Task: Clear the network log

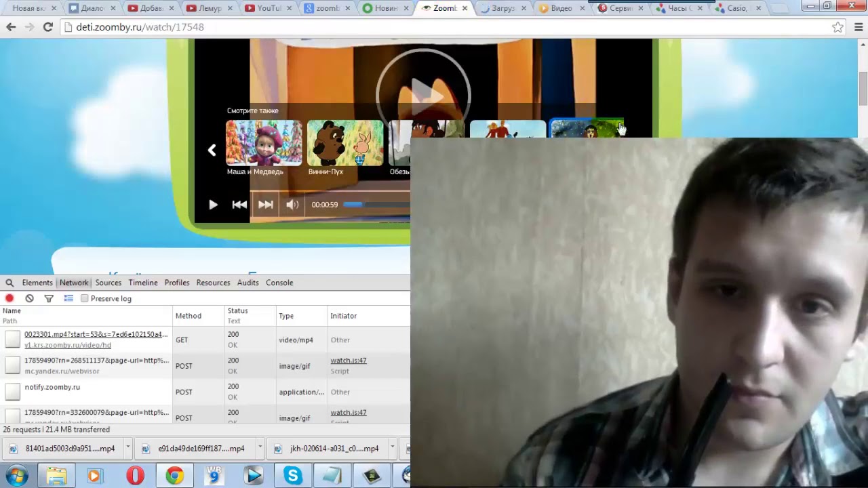Action: [x=29, y=298]
